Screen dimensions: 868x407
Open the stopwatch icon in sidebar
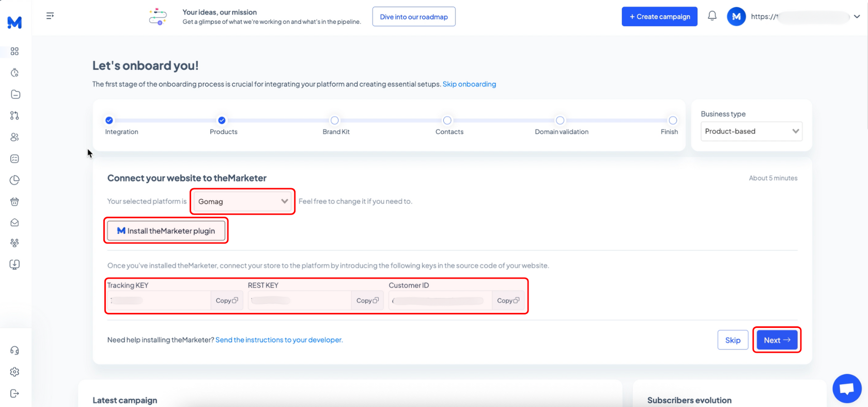(x=14, y=73)
